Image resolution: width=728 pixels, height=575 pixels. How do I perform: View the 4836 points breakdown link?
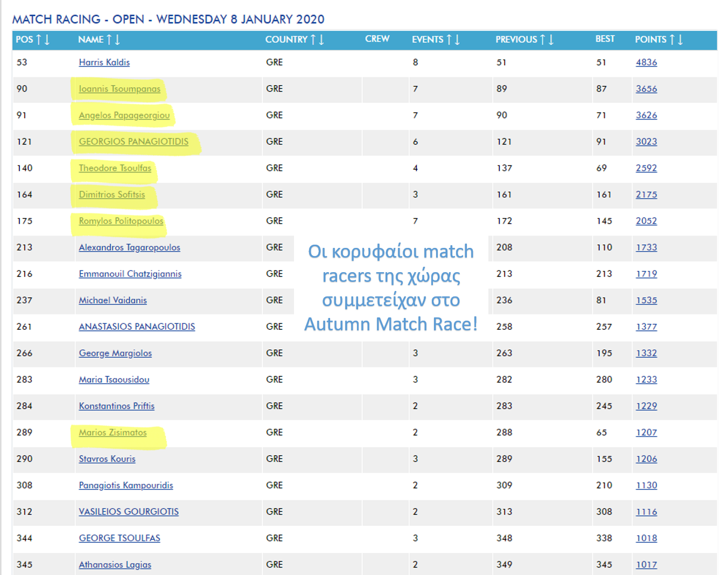click(646, 63)
